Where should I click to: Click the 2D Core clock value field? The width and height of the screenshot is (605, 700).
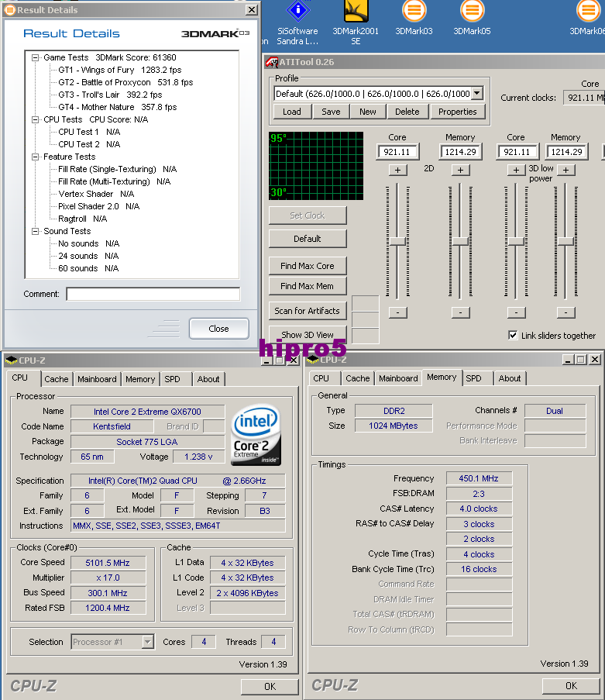(397, 152)
